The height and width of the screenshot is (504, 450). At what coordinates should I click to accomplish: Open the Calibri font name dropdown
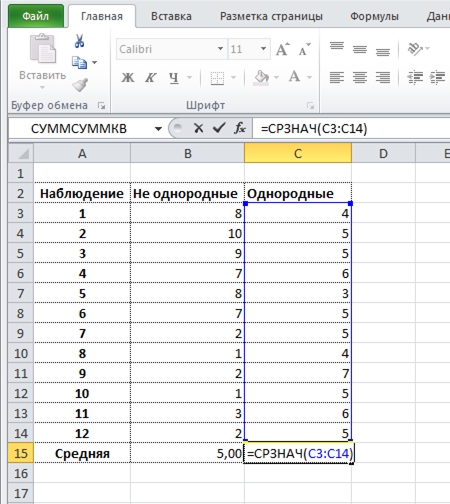220,49
